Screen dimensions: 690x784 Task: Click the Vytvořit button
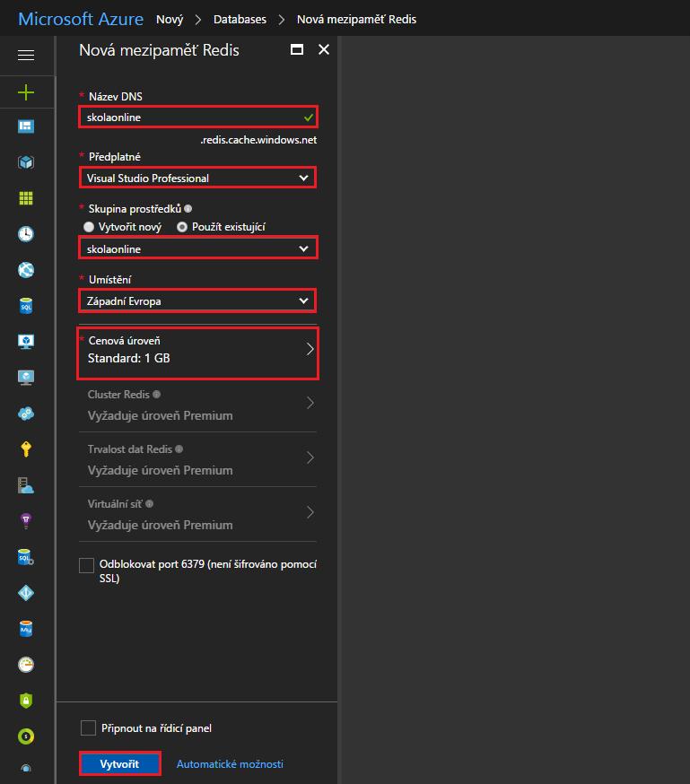[120, 763]
